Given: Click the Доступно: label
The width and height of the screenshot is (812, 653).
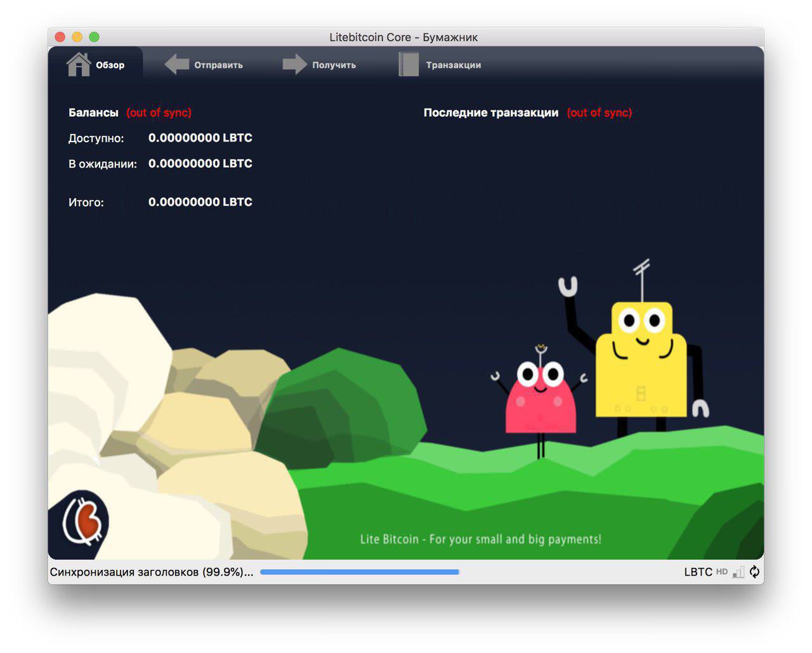Looking at the screenshot, I should coord(96,138).
